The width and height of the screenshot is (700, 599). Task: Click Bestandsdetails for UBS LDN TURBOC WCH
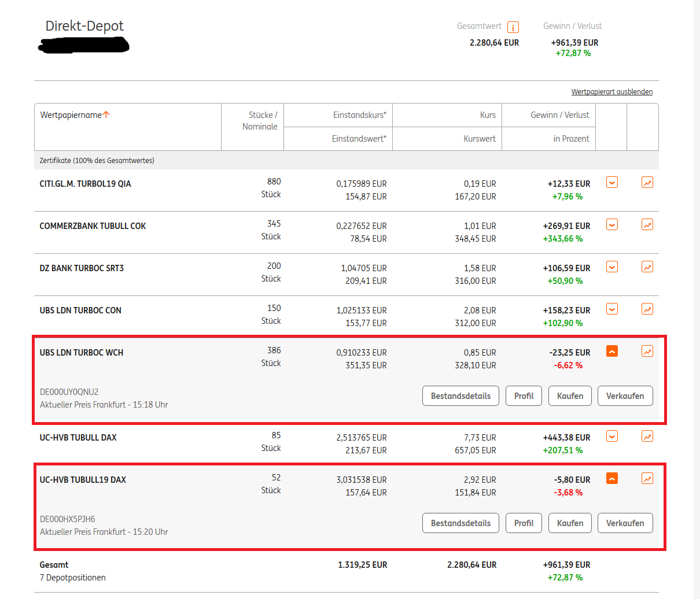(x=460, y=396)
